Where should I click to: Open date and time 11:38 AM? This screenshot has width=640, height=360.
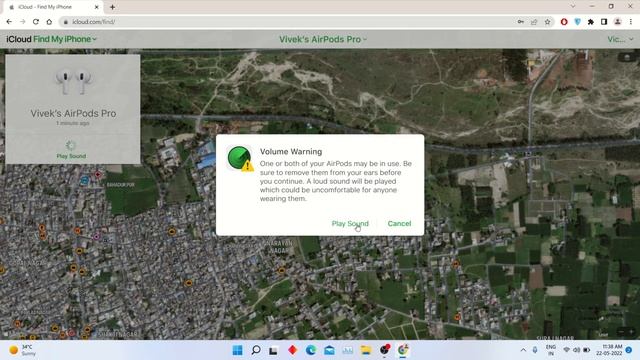coord(609,350)
